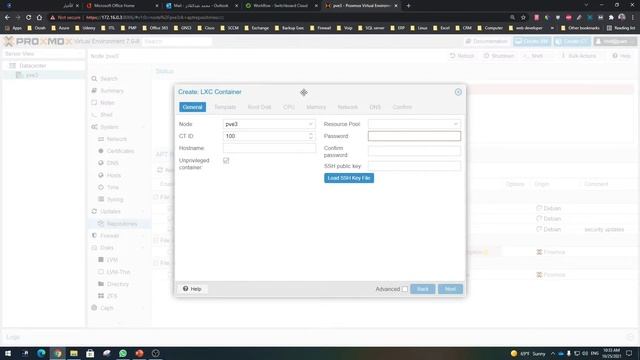
Task: Click the CT ID field showing 100
Action: tap(265, 136)
